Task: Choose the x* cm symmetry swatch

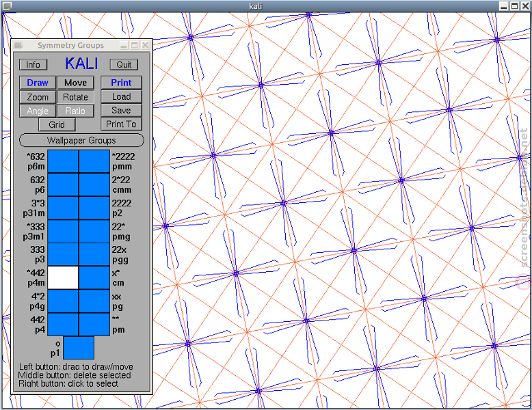Action: click(x=94, y=277)
